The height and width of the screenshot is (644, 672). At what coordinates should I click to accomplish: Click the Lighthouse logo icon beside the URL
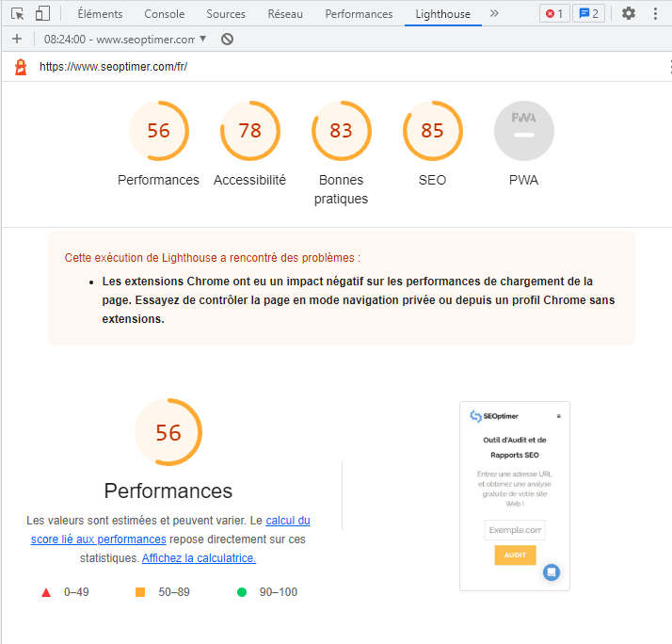coord(21,67)
